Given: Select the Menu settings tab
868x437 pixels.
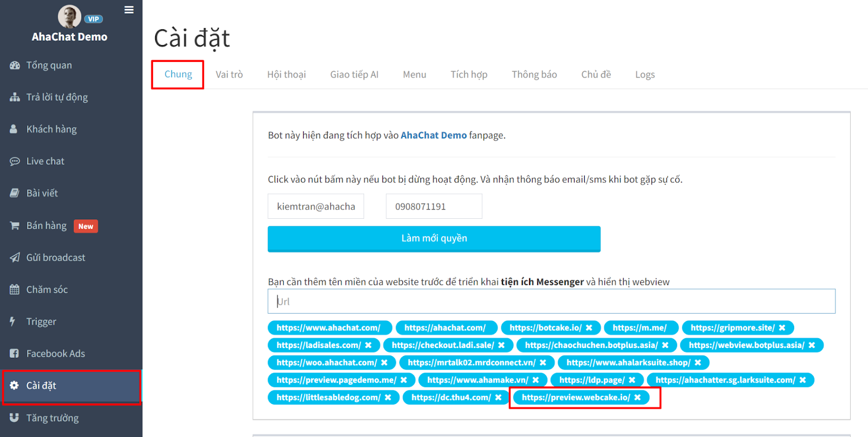Looking at the screenshot, I should click(414, 74).
